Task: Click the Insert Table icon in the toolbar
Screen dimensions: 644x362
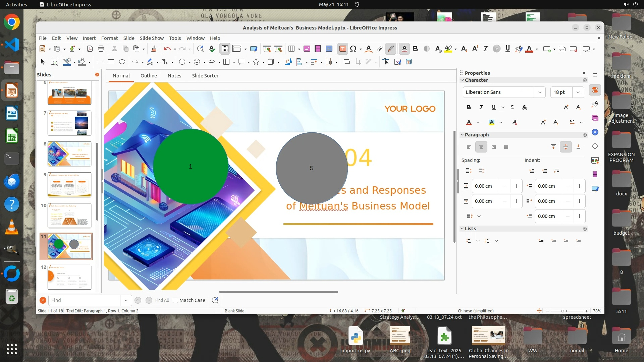Action: point(291,49)
